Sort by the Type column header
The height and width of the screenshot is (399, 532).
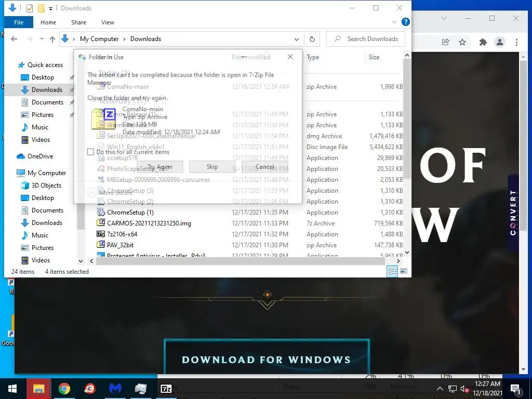point(313,57)
